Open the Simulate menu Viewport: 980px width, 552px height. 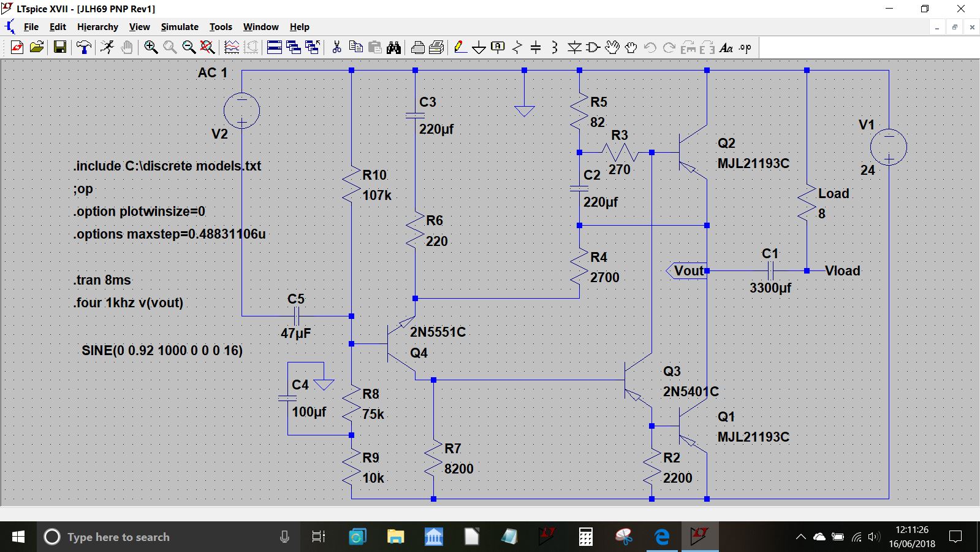[x=180, y=27]
